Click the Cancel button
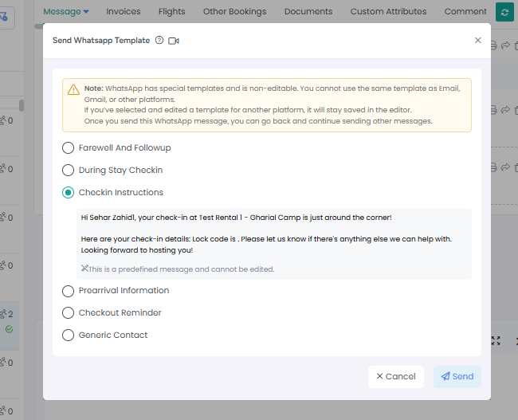518x420 pixels. coord(396,377)
